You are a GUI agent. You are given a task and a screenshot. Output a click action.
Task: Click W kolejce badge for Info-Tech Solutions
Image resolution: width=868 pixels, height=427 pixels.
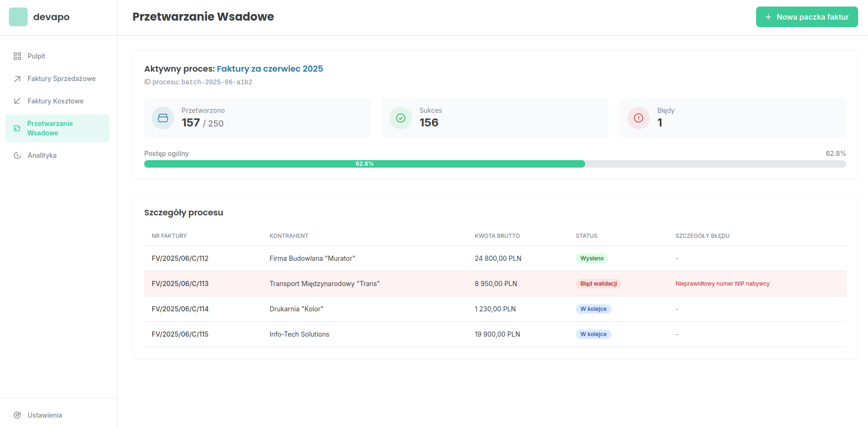(x=593, y=334)
